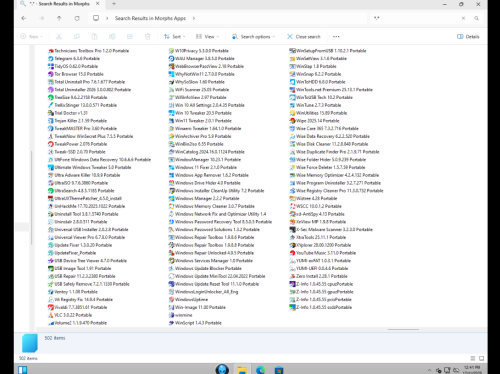500x374 pixels.
Task: Open the Search options dropdown
Action: (x=253, y=37)
